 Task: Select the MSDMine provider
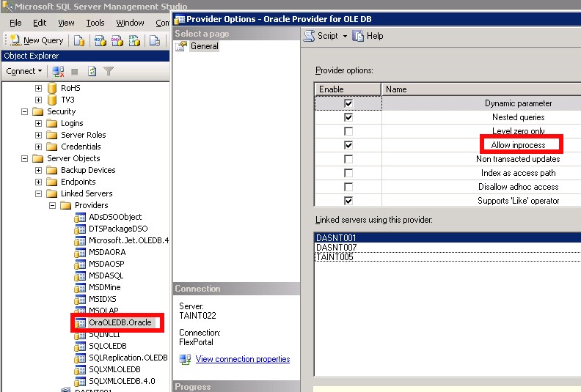tap(105, 287)
